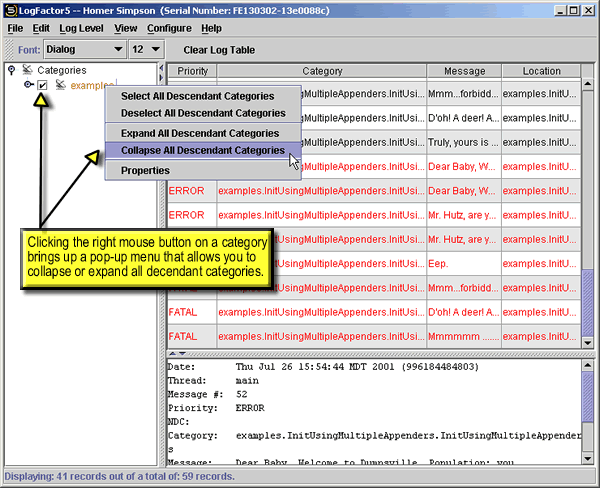Viewport: 600px width, 488px height.
Task: Click the LogFactor5 application icon in title bar
Action: click(x=10, y=10)
